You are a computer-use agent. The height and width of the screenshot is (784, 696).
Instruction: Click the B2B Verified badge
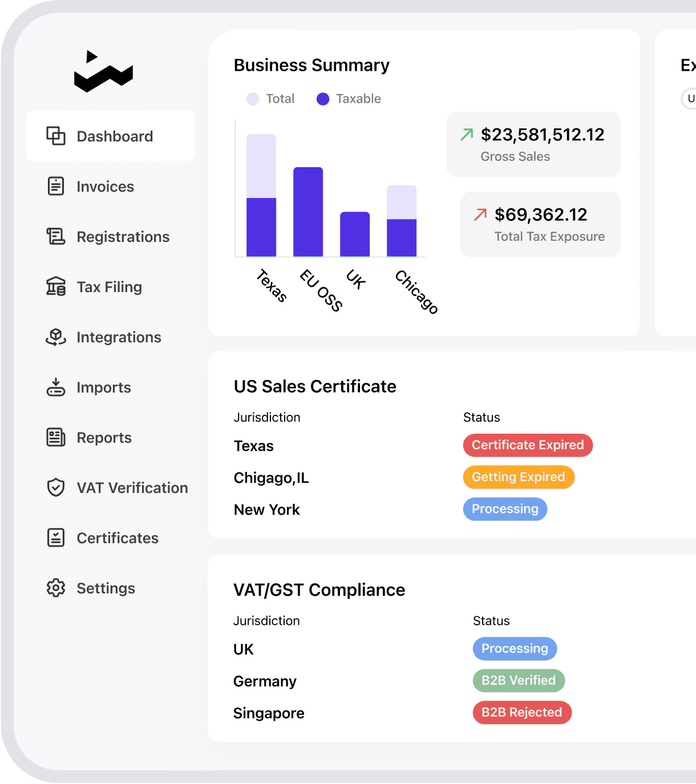coord(519,681)
